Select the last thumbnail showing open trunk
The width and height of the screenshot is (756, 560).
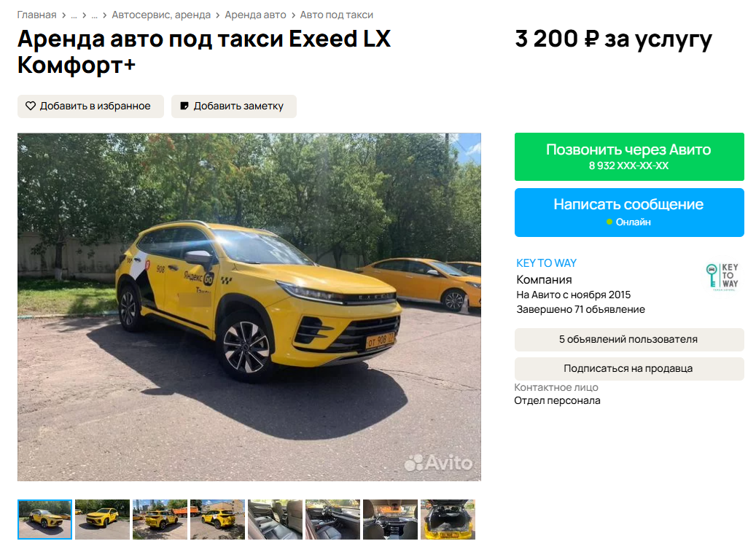[448, 519]
